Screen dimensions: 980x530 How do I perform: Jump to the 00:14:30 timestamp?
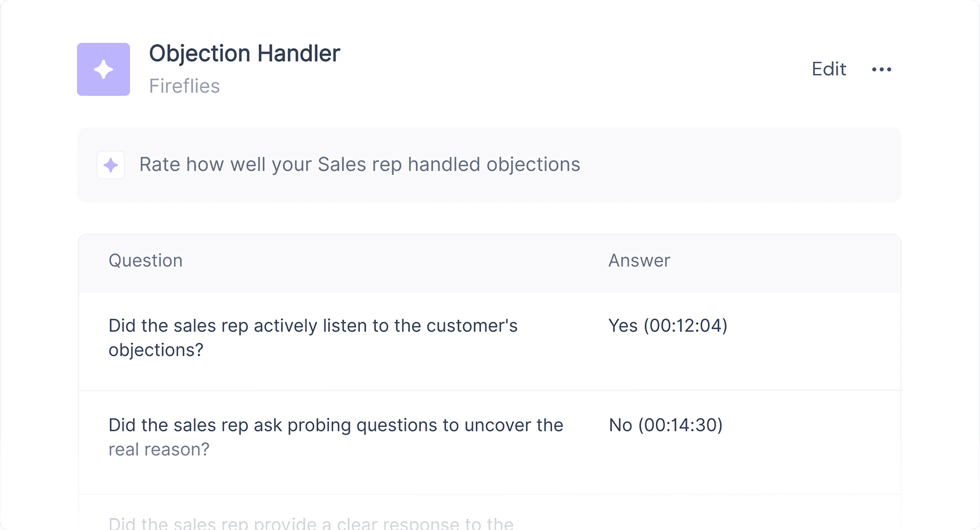tap(680, 425)
